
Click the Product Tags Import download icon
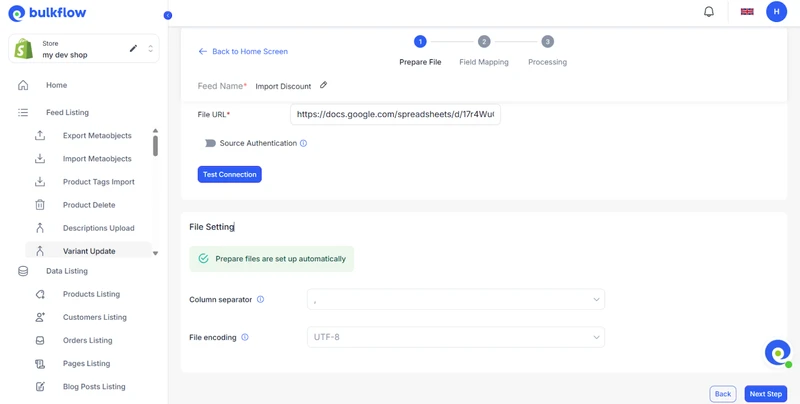pyautogui.click(x=40, y=182)
